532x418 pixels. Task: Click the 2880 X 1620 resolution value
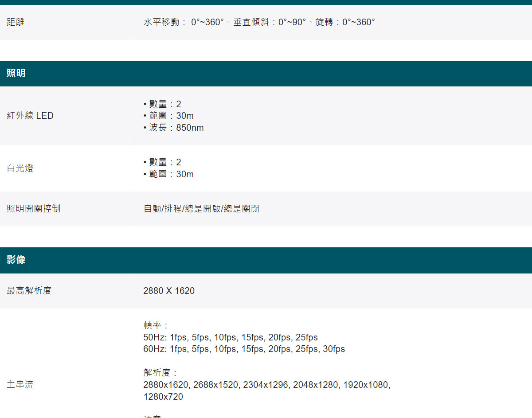point(169,291)
